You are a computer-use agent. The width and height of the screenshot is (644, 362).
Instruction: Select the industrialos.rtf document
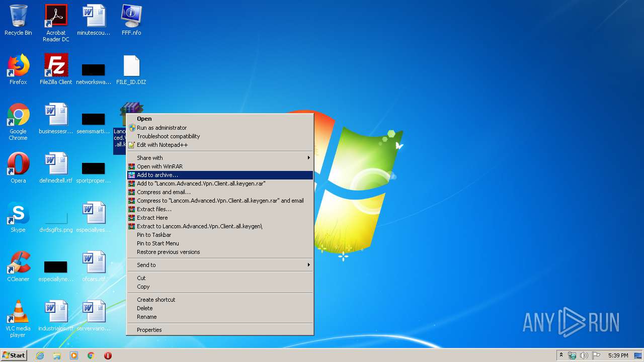pos(56,316)
